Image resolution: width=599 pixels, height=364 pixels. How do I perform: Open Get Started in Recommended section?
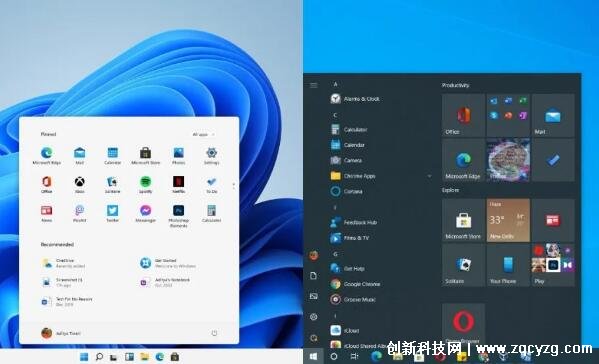tap(168, 263)
